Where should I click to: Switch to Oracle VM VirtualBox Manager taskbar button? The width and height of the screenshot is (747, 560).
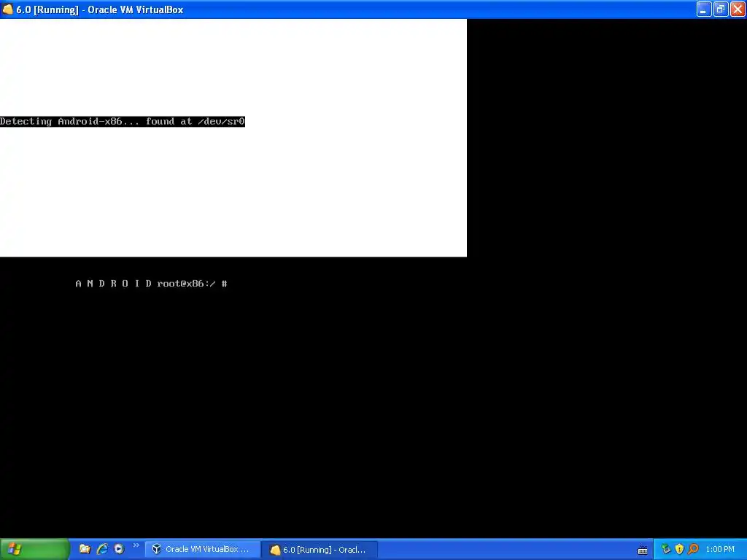[203, 549]
